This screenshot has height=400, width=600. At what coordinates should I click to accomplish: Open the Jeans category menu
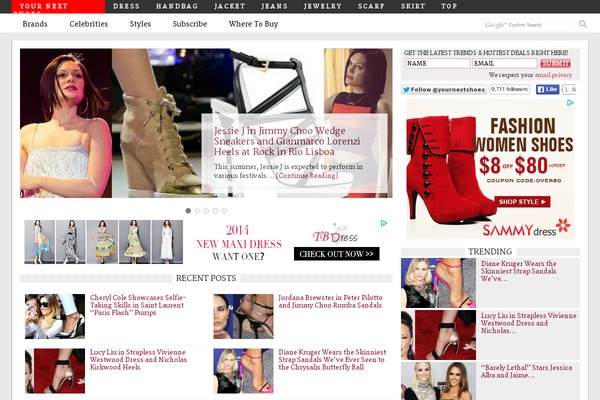(274, 6)
